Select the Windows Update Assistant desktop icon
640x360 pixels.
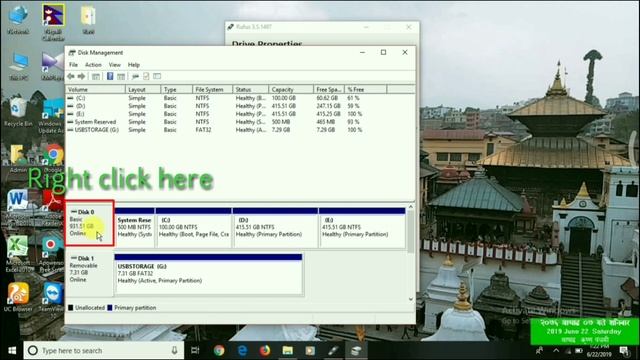tap(52, 116)
